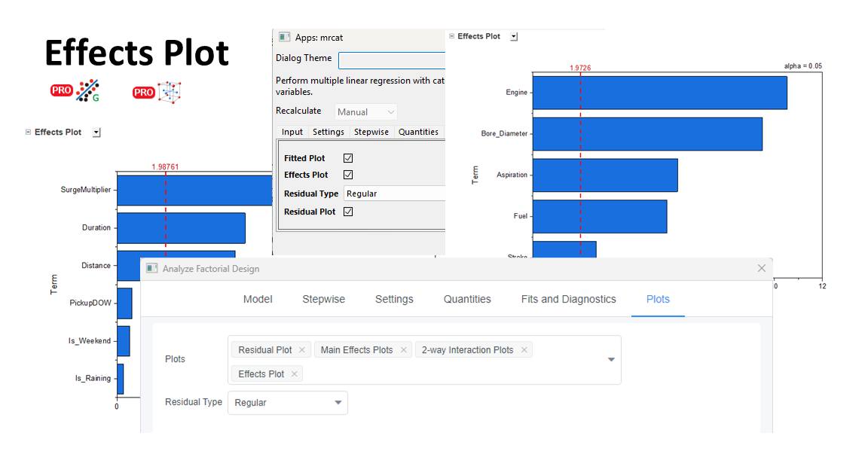
Task: Click the Fuel bar in right chart
Action: pyautogui.click(x=600, y=216)
